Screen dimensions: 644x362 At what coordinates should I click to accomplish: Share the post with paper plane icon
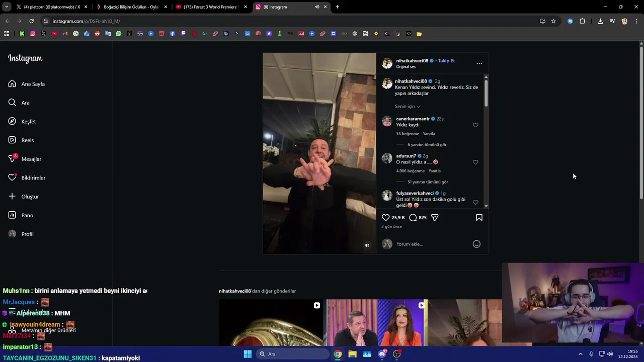coord(435,218)
